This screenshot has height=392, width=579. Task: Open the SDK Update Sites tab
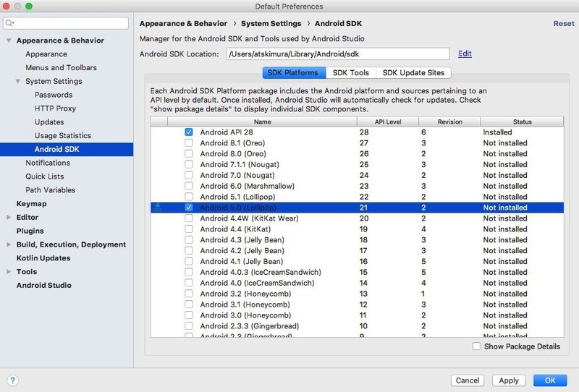pos(413,73)
